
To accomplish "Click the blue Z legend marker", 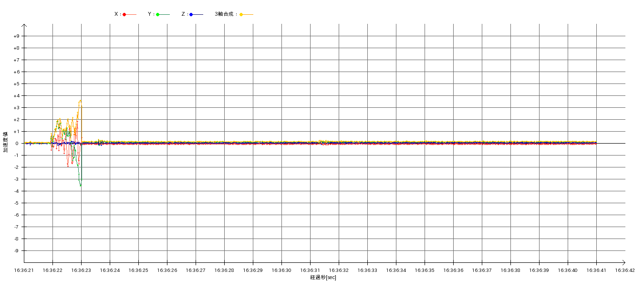I will (191, 14).
